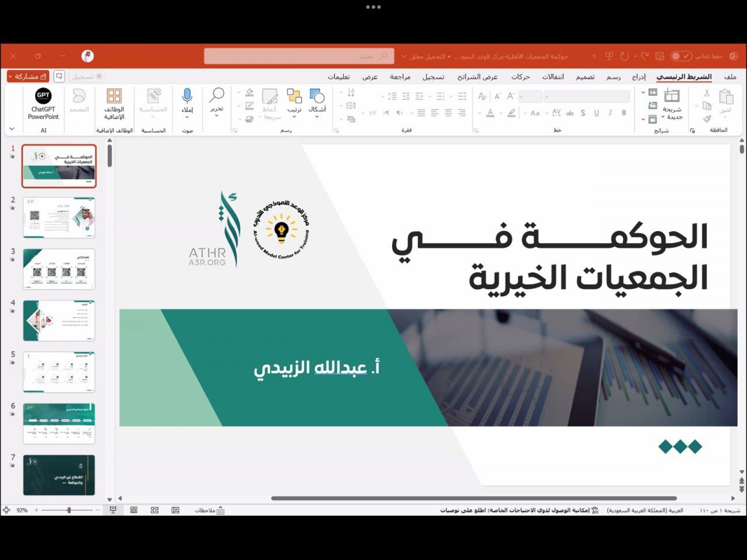Open the File (ملف) tab
This screenshot has height=560, width=747.
pyautogui.click(x=730, y=77)
